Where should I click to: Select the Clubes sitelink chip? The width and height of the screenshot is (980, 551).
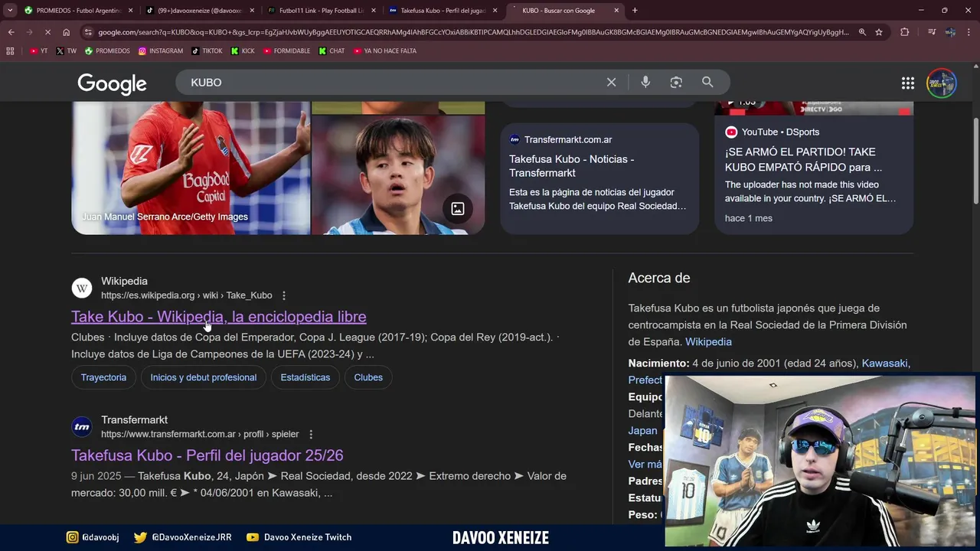[x=368, y=377]
